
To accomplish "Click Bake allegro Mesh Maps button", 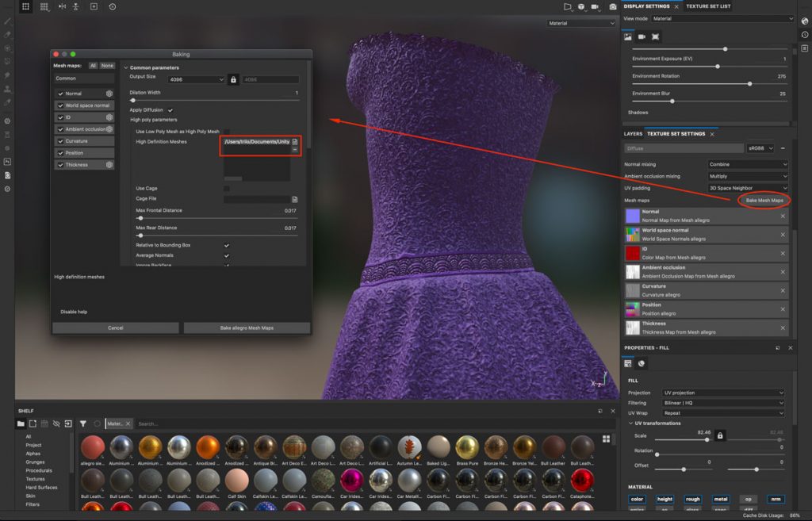I will click(247, 328).
